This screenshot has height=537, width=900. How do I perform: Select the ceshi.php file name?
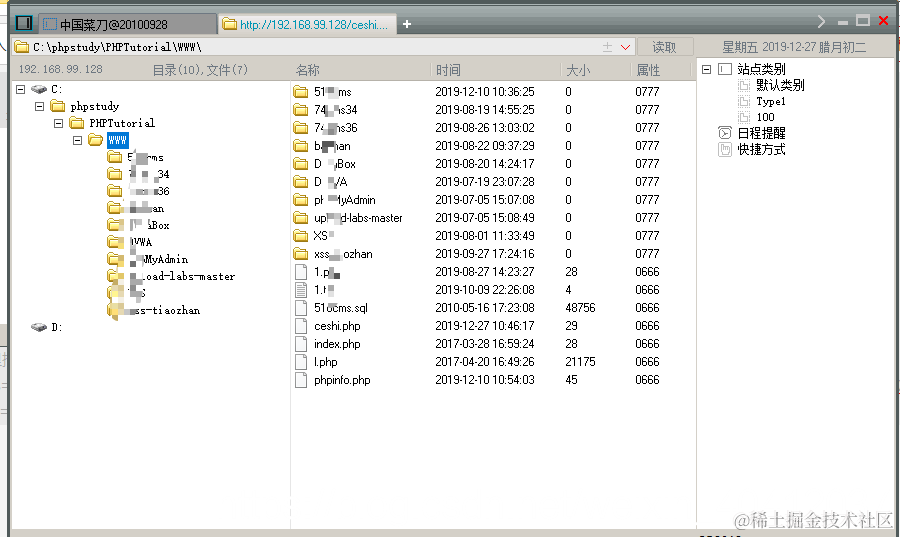[337, 326]
